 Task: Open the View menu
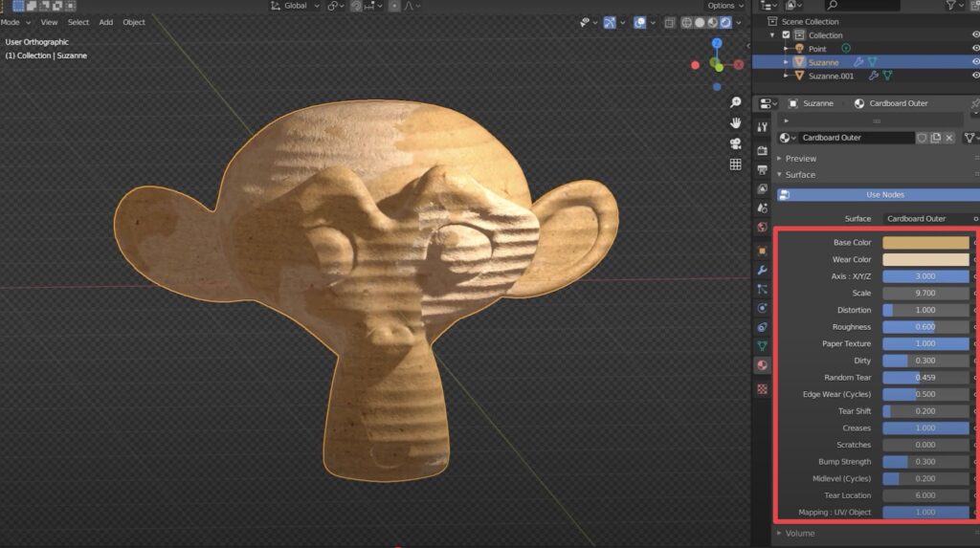coord(49,23)
